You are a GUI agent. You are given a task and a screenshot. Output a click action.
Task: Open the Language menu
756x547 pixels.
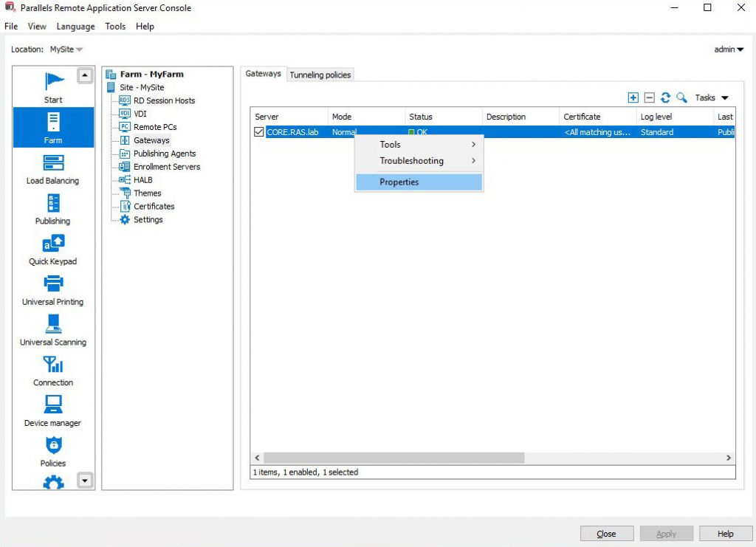point(76,27)
